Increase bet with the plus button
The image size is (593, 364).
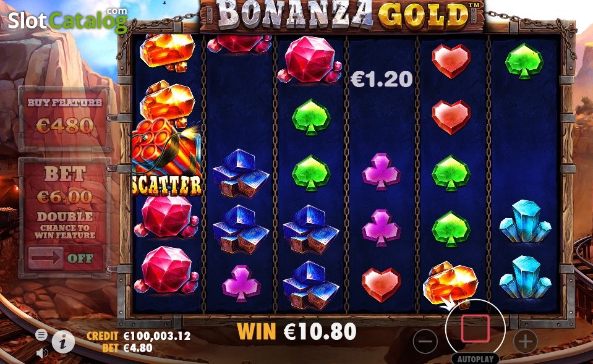(x=526, y=341)
